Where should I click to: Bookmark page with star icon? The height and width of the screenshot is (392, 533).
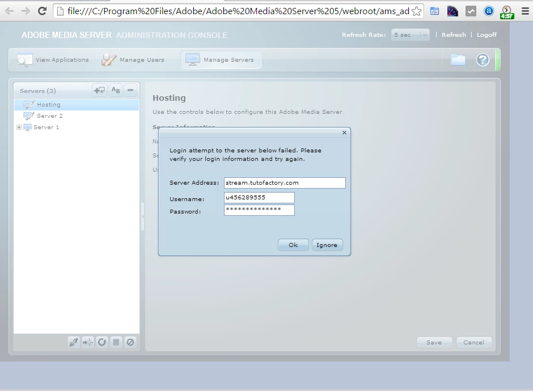click(416, 11)
